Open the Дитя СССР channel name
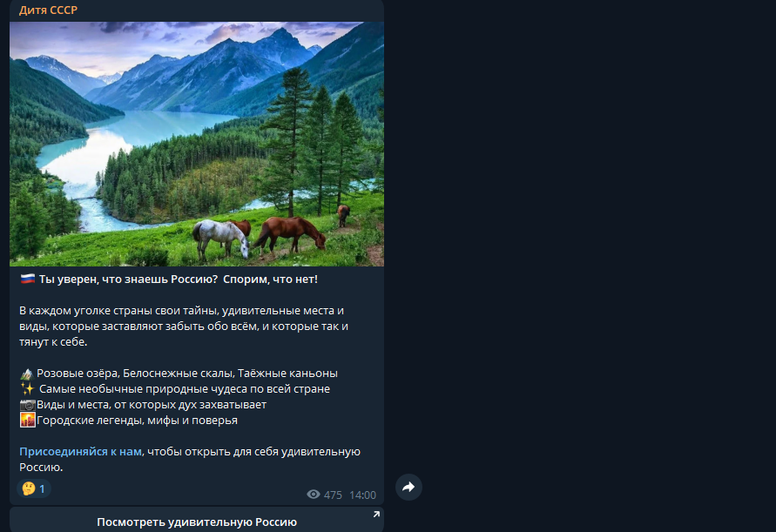The image size is (776, 532). tap(48, 10)
